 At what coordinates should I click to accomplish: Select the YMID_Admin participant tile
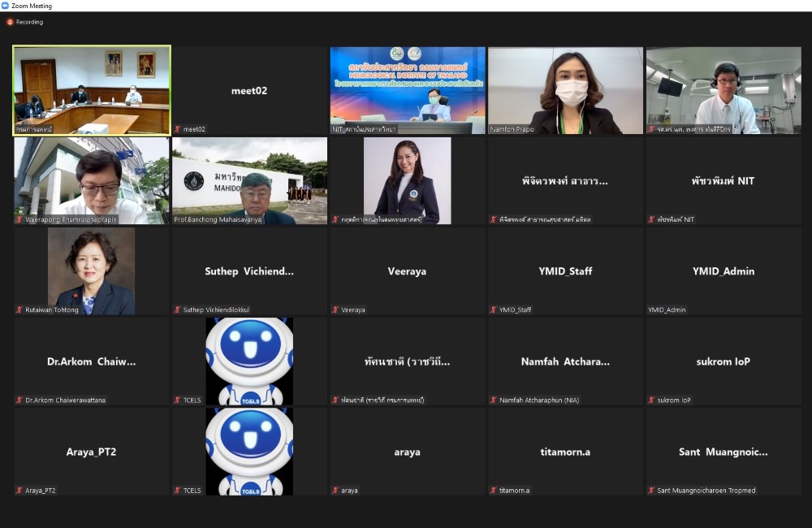[723, 270]
